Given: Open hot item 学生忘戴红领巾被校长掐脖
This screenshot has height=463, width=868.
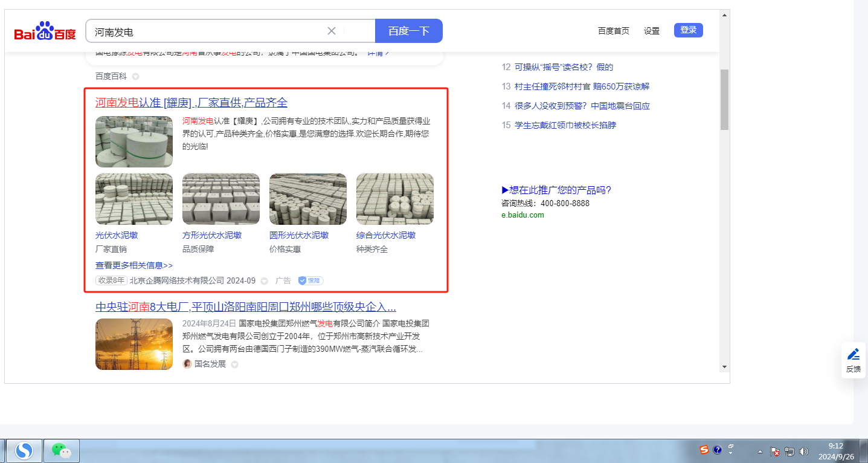Looking at the screenshot, I should 565,125.
